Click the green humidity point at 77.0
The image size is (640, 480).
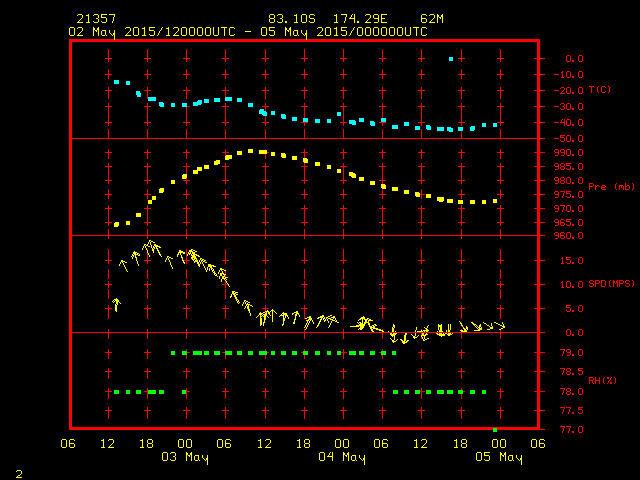point(495,430)
